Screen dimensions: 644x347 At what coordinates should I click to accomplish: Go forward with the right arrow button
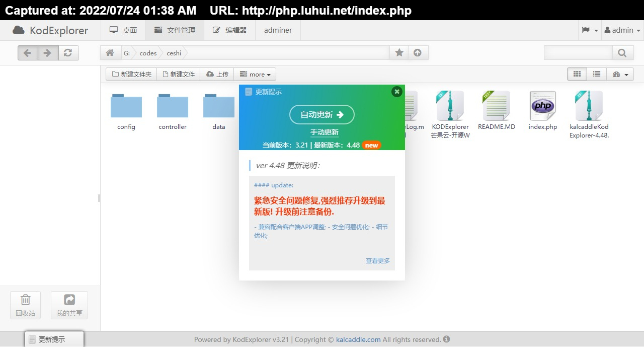[48, 53]
